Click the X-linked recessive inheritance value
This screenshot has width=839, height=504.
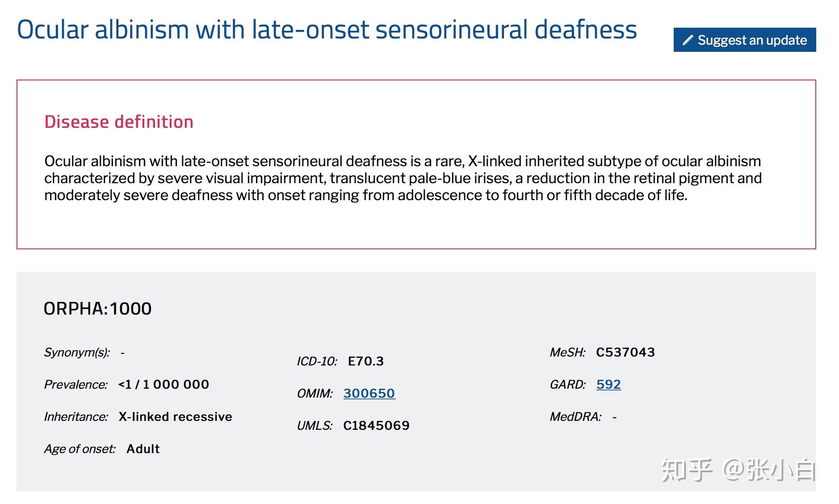(x=175, y=416)
